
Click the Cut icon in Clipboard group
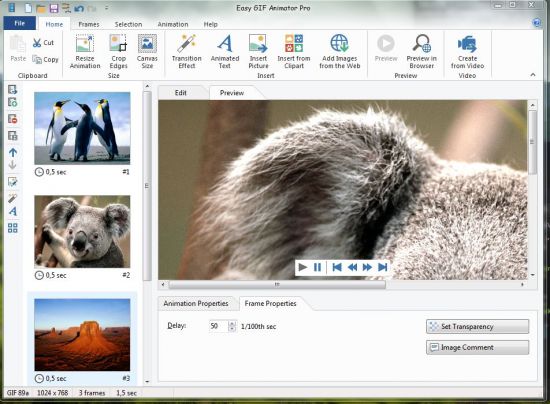(37, 43)
